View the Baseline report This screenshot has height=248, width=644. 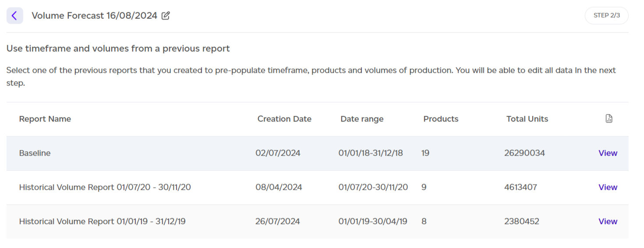608,153
